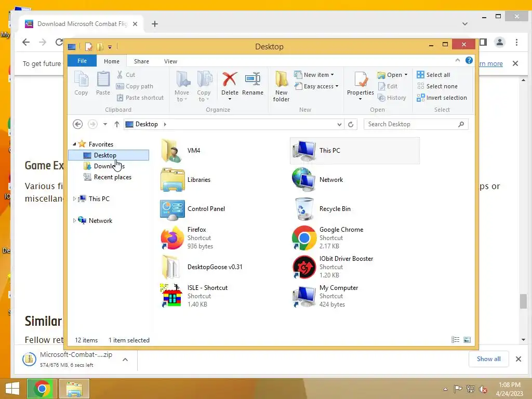Viewport: 532px width, 399px height.
Task: Click Invert selection in ribbon
Action: [x=442, y=98]
